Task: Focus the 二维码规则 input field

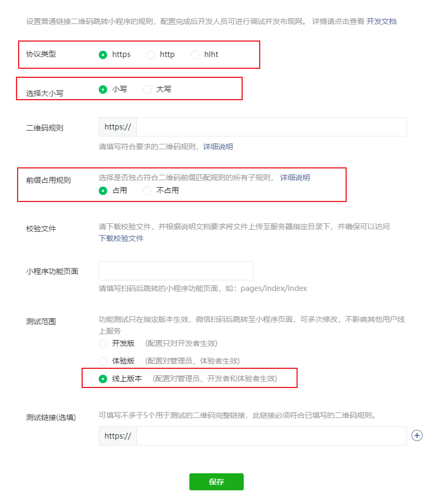Action: (x=271, y=127)
